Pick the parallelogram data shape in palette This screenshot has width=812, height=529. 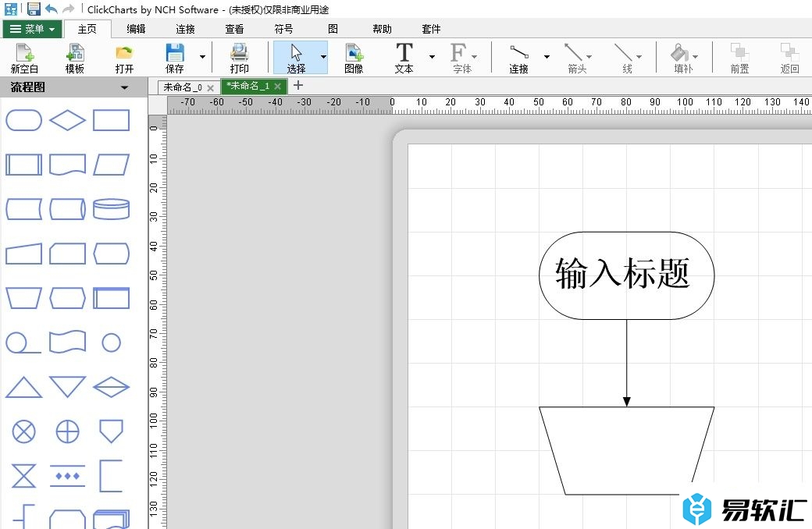[x=112, y=165]
